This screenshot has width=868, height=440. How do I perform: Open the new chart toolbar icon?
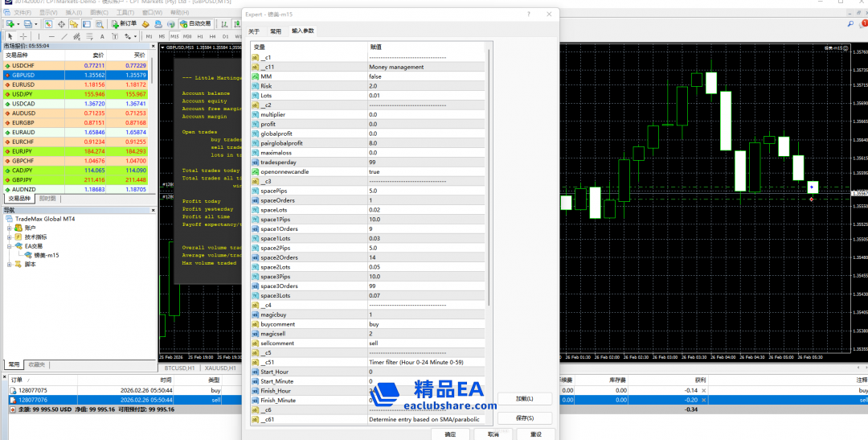click(x=9, y=24)
